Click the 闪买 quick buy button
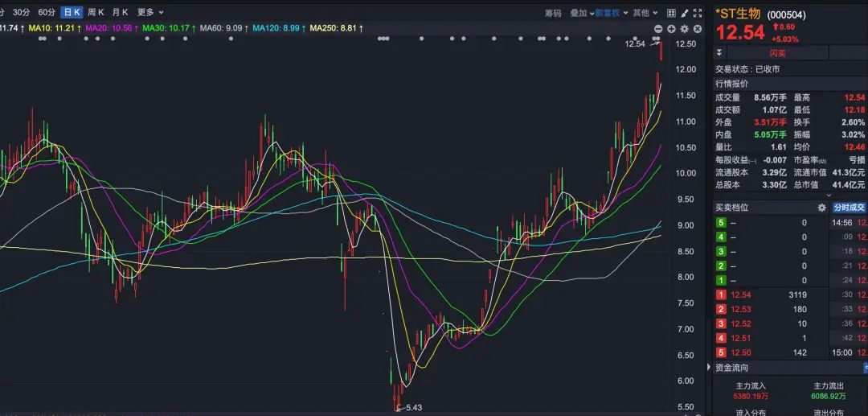Screen dimensions: 868x416 click(778, 53)
